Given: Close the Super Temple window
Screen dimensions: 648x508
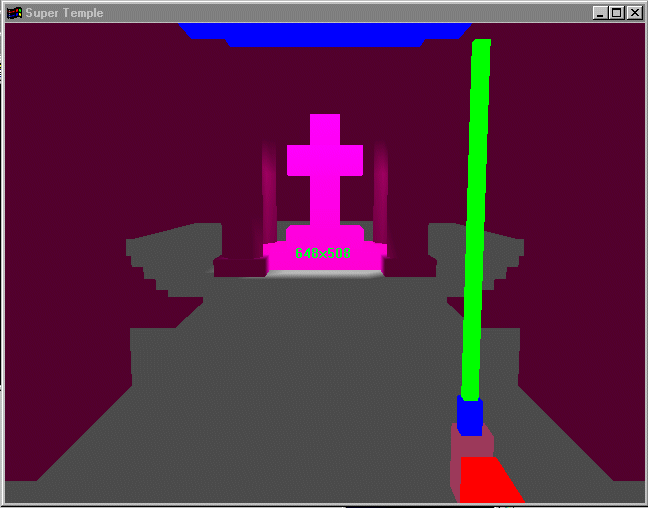Looking at the screenshot, I should point(634,13).
